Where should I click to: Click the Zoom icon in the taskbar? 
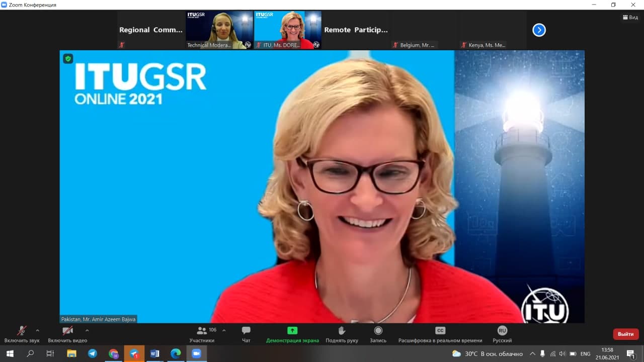pos(196,353)
